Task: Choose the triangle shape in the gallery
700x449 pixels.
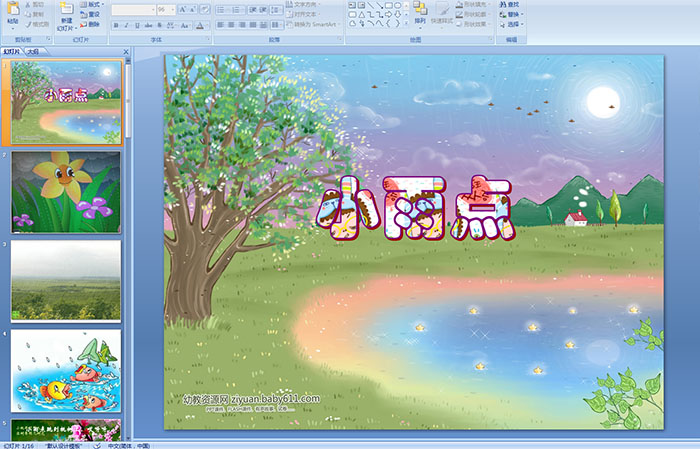Action: 362,15
